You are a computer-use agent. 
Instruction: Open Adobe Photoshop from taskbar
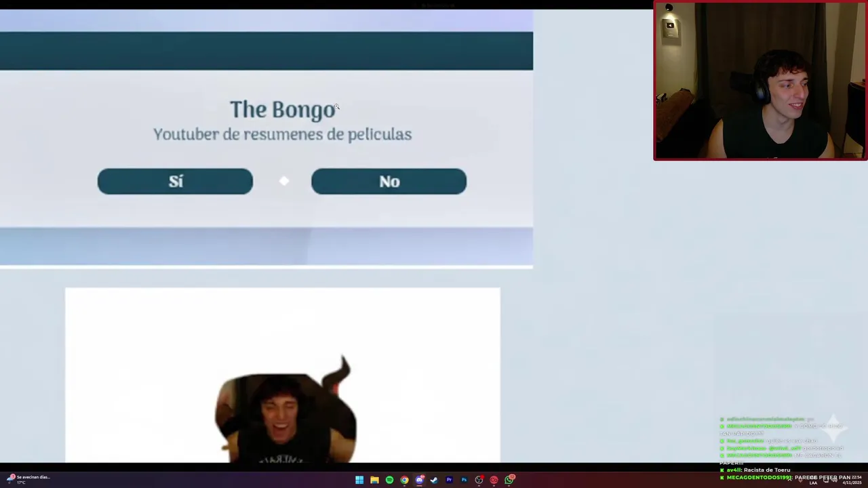tap(464, 480)
